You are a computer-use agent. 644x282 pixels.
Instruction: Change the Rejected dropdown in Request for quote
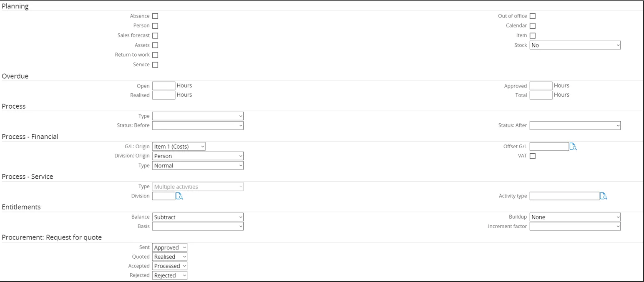169,275
